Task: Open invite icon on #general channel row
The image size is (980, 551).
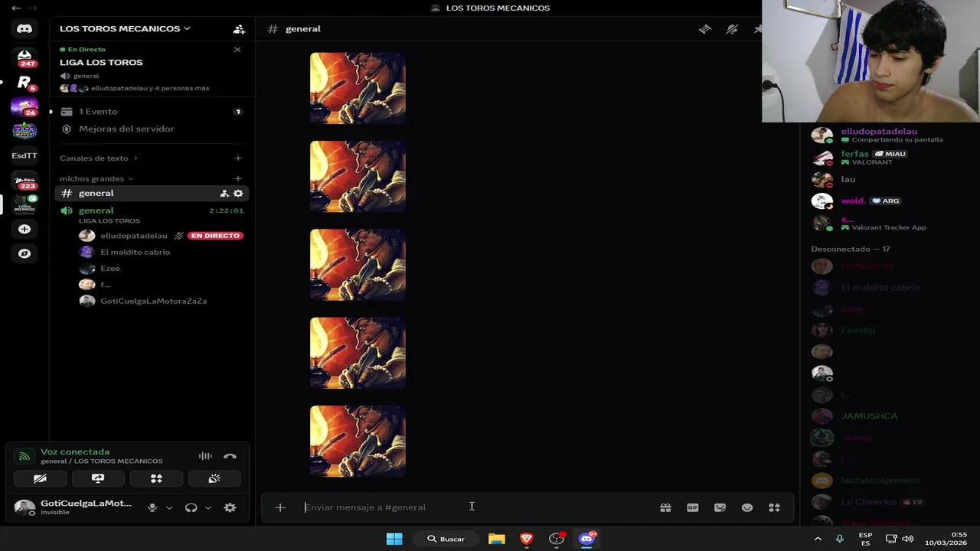Action: (x=224, y=194)
